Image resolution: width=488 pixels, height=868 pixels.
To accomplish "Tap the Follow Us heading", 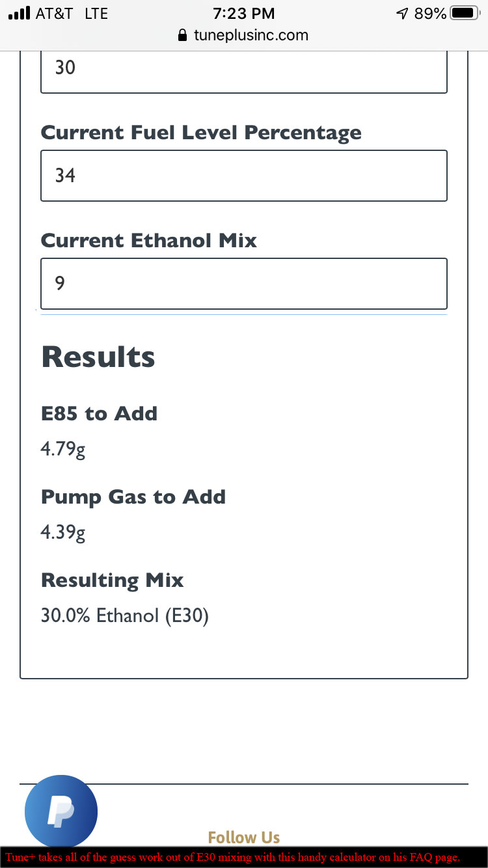I will (x=244, y=837).
